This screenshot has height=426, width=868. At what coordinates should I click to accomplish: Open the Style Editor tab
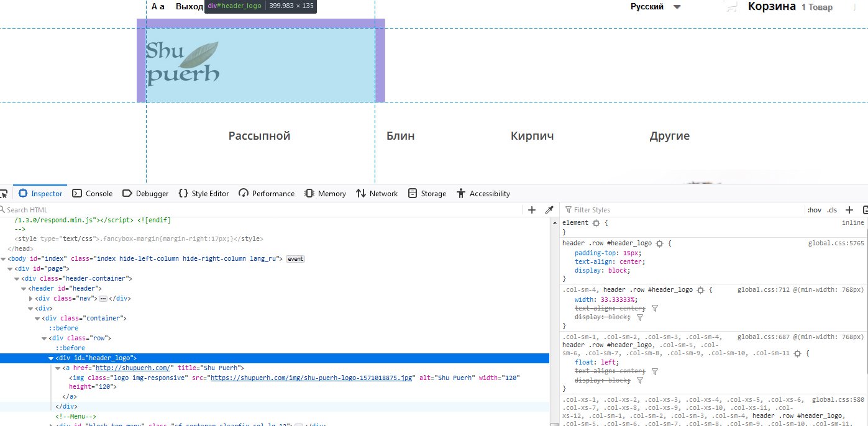coord(203,193)
